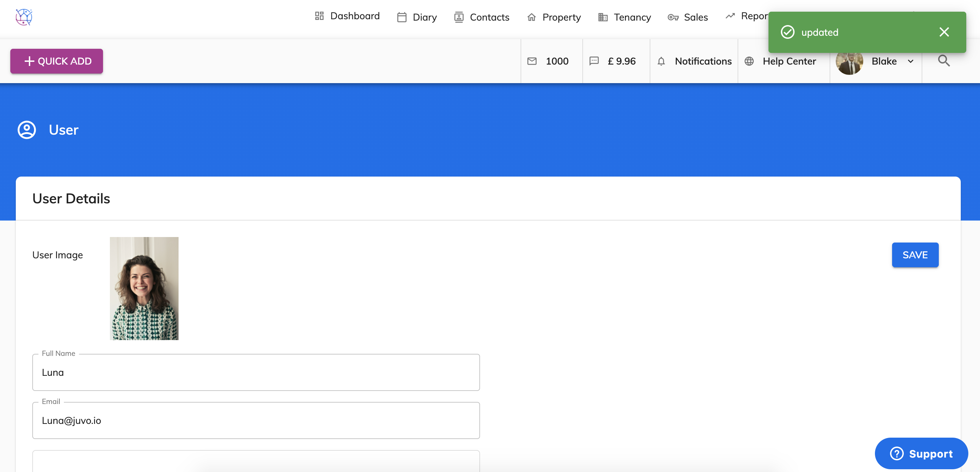This screenshot has height=472, width=980.
Task: Click the user profile circle icon
Action: point(27,130)
